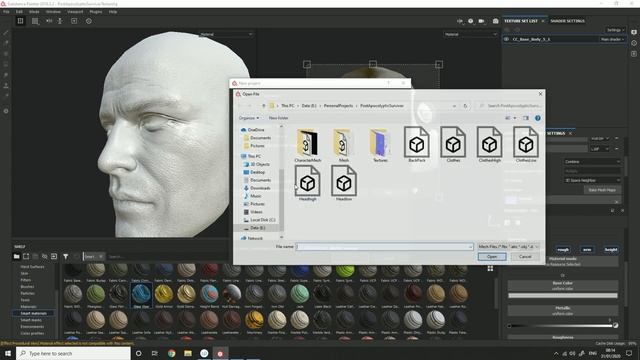Go up one folder level in dialog
This screenshot has height=360, width=640.
(264, 106)
